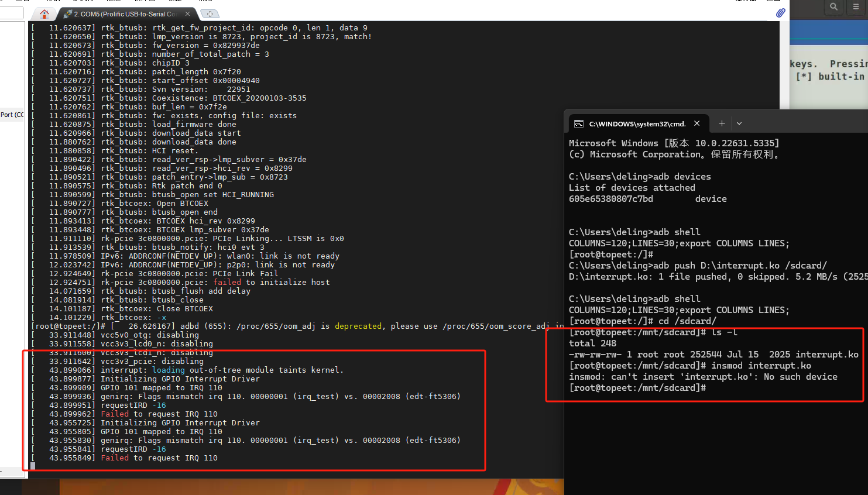Open a new MobaXterm tab

tap(210, 13)
